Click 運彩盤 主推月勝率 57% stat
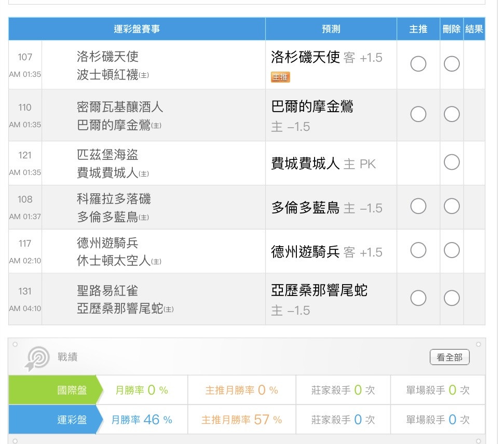 [241, 420]
